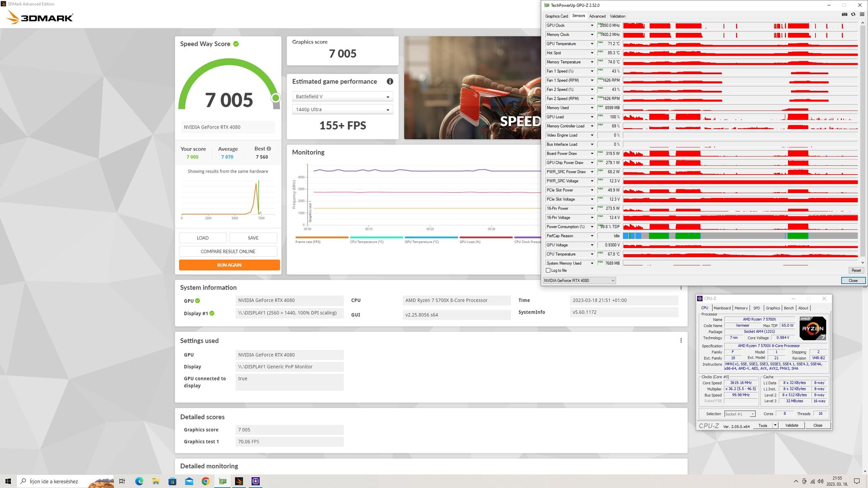Click the SAVE button
Screen dimensions: 868x488
pos(253,238)
